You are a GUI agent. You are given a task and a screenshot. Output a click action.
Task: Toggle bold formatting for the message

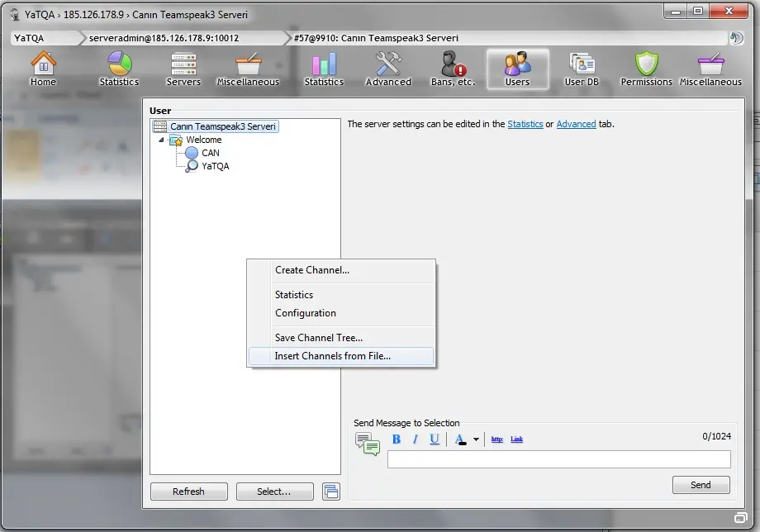point(396,439)
